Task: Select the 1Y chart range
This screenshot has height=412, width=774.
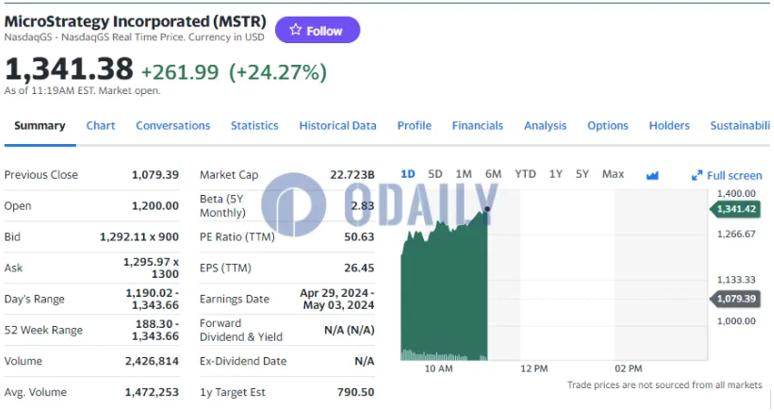Action: tap(556, 174)
